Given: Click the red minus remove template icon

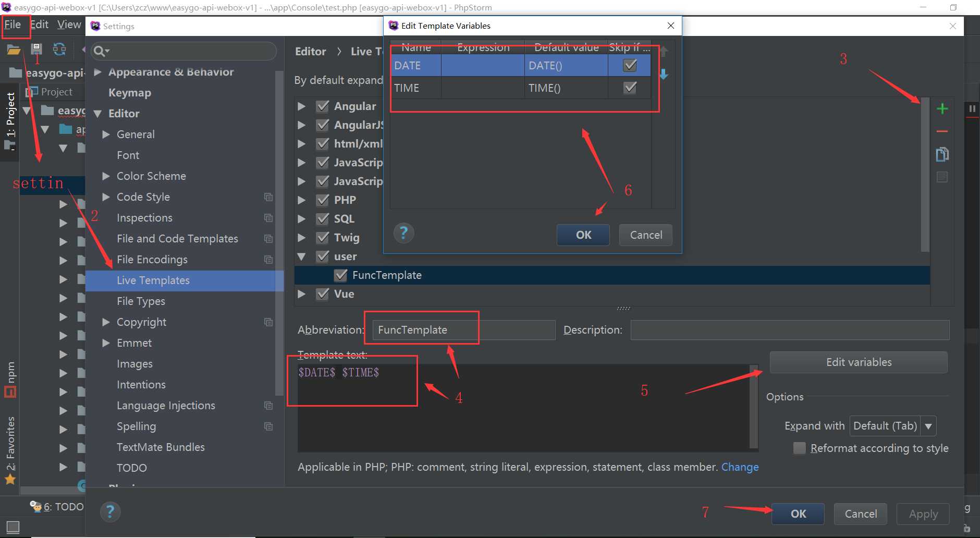Looking at the screenshot, I should [x=942, y=131].
